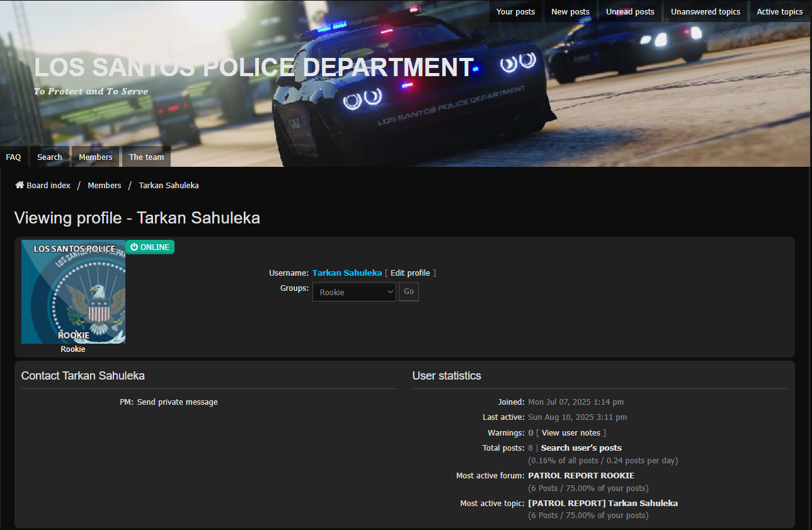The image size is (812, 530).
Task: Open the FAQ tab
Action: (x=13, y=157)
